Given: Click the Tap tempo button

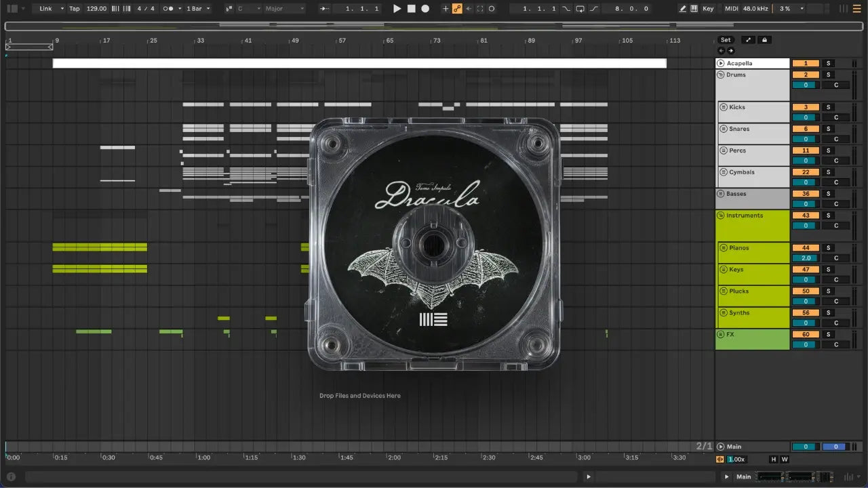Looking at the screenshot, I should click(x=75, y=9).
